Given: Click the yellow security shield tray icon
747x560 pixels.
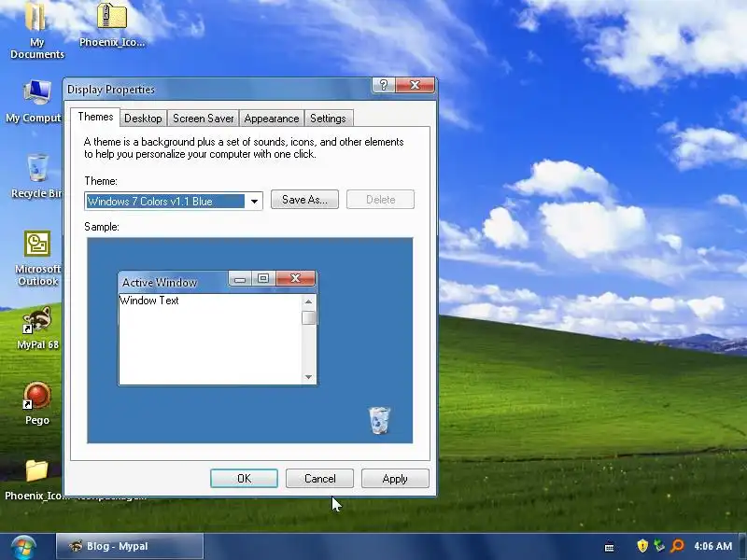Looking at the screenshot, I should (642, 546).
